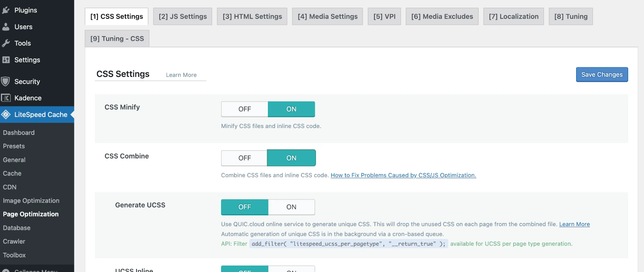Go to Presets submenu
Viewport: 644px width, 272px height.
click(x=14, y=146)
